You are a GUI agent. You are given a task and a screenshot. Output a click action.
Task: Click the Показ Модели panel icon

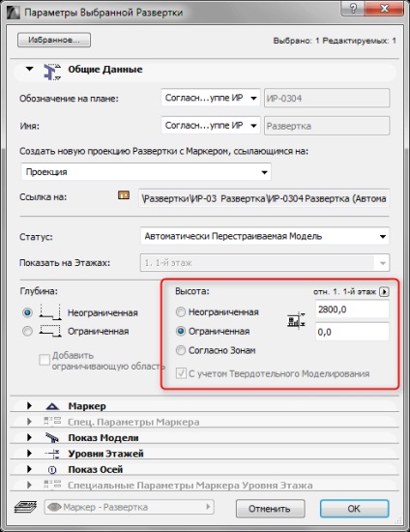52,437
